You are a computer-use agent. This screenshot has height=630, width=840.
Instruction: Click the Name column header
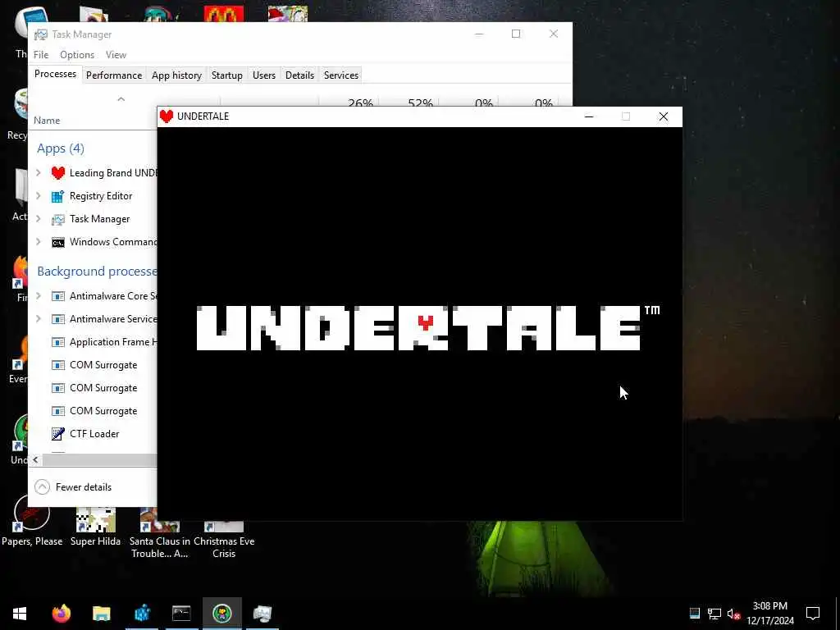click(x=47, y=121)
